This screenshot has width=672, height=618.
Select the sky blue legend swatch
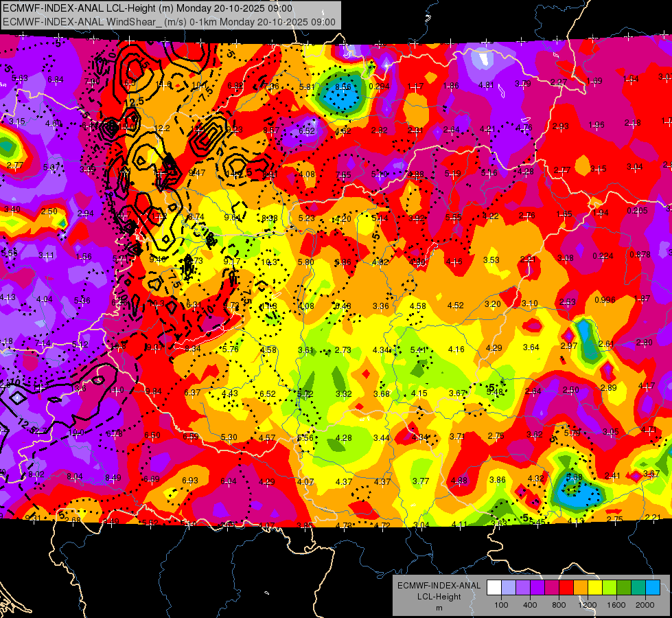653,587
